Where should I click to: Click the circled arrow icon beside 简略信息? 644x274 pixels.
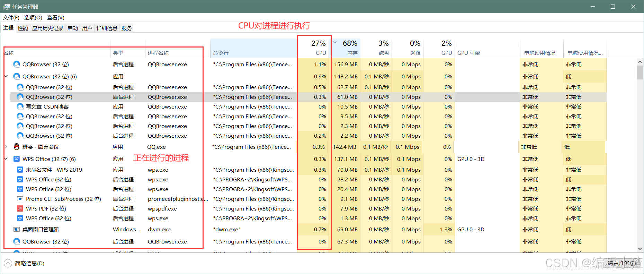point(8,264)
